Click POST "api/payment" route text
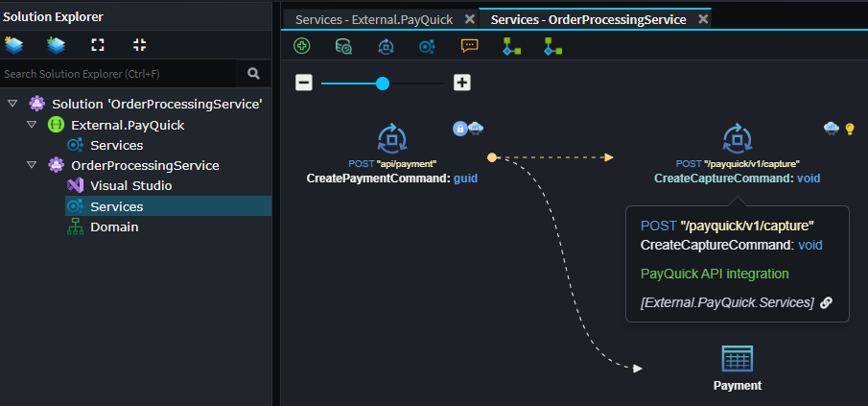This screenshot has height=406, width=868. click(392, 164)
